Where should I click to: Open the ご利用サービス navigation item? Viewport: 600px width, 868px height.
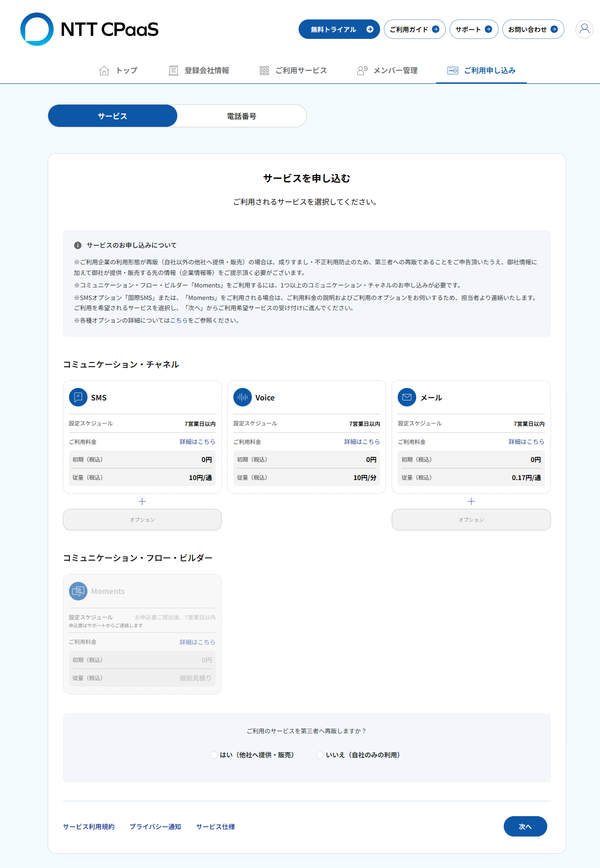[294, 70]
